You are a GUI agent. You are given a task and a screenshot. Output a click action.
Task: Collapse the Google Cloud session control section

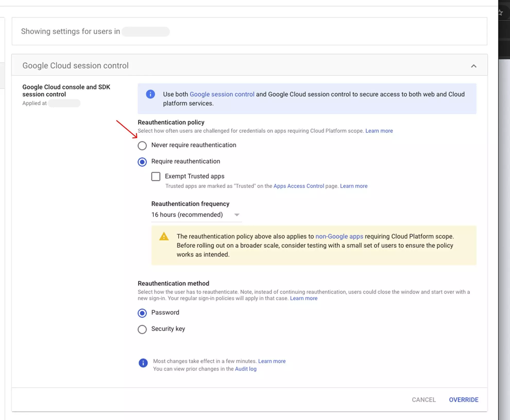click(473, 66)
